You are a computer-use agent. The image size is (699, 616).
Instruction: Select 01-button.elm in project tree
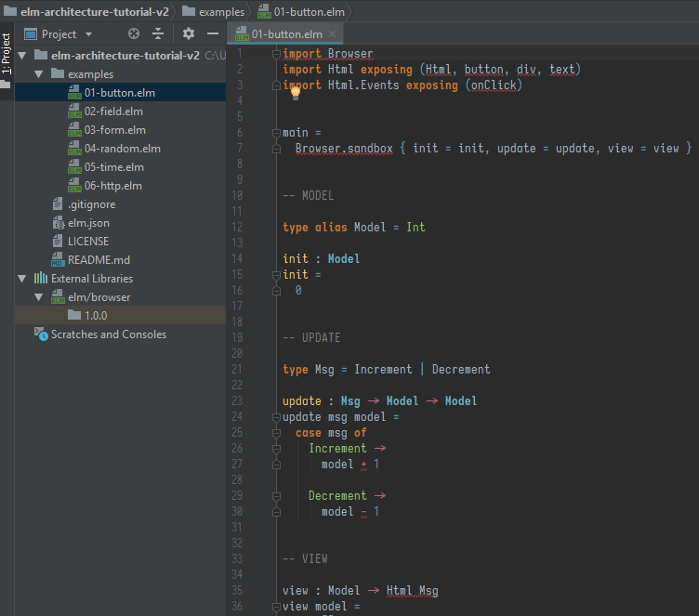click(x=120, y=93)
